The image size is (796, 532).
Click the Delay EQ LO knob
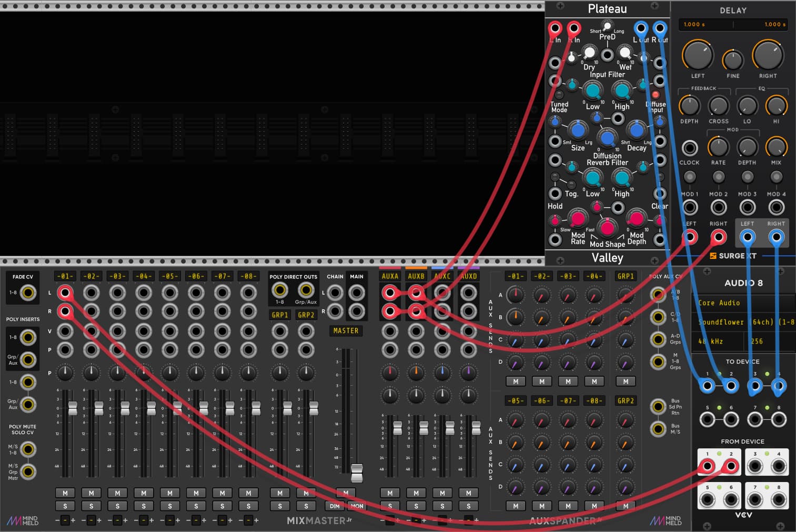pos(747,106)
